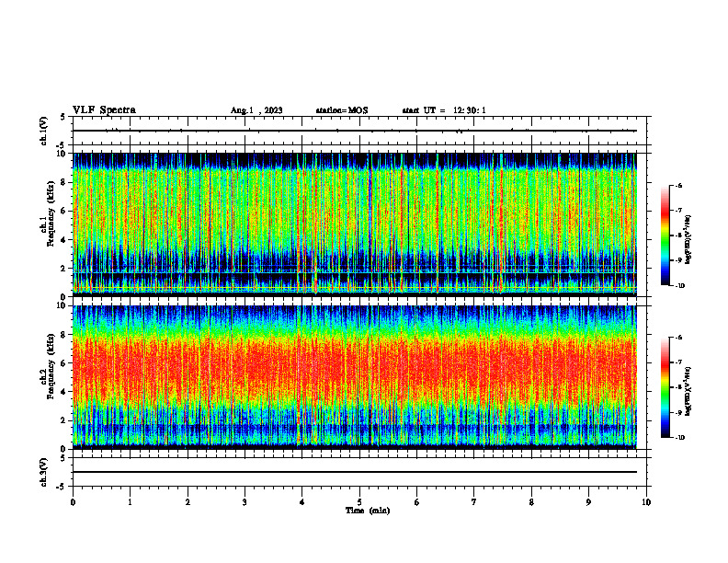Click the "ch.3(V)" axis label
This screenshot has height=563, width=728.
click(43, 473)
